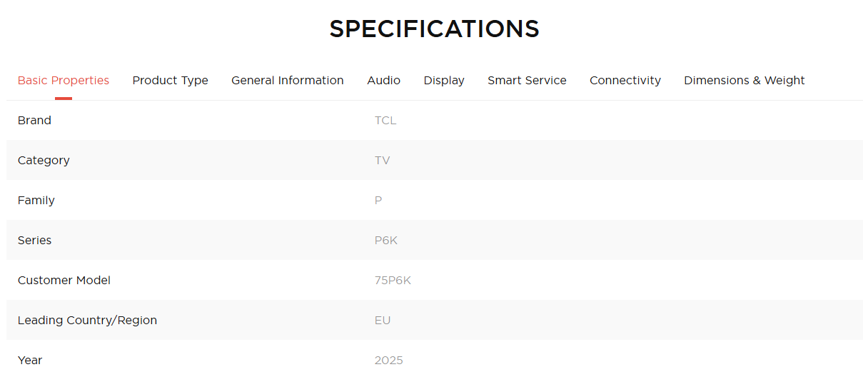Click the Family row label

click(36, 201)
